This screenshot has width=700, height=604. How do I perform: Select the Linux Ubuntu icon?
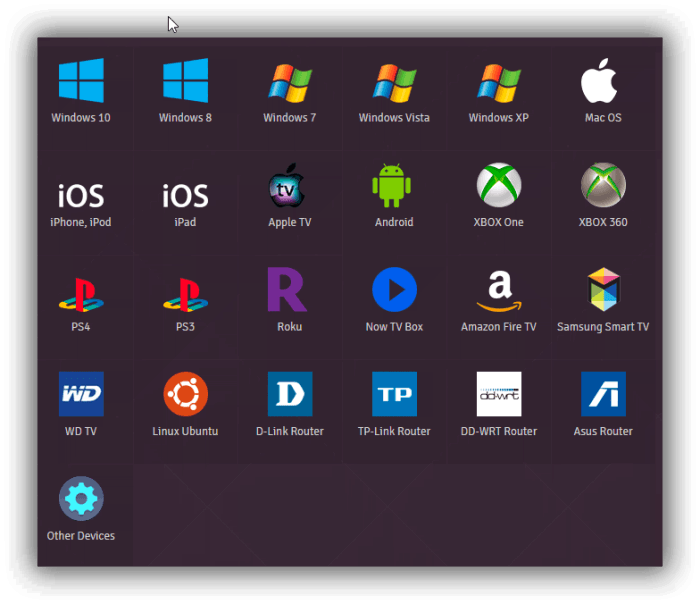click(185, 394)
